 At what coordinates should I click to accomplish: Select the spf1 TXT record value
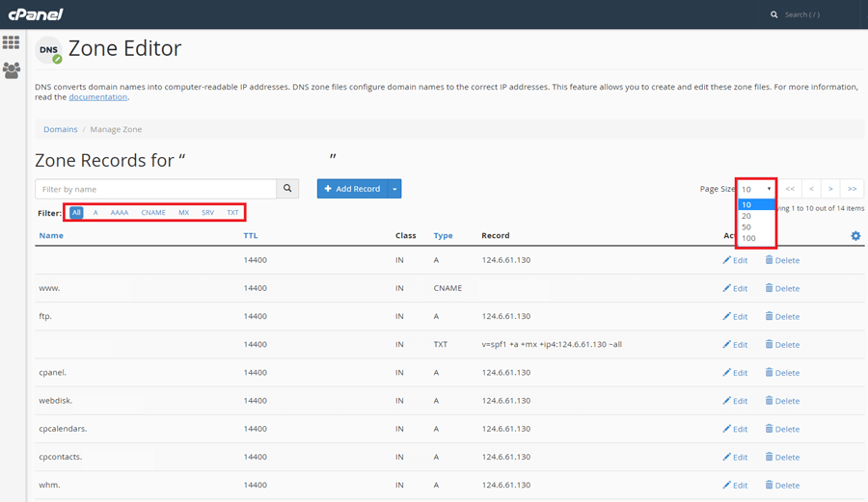click(x=552, y=344)
